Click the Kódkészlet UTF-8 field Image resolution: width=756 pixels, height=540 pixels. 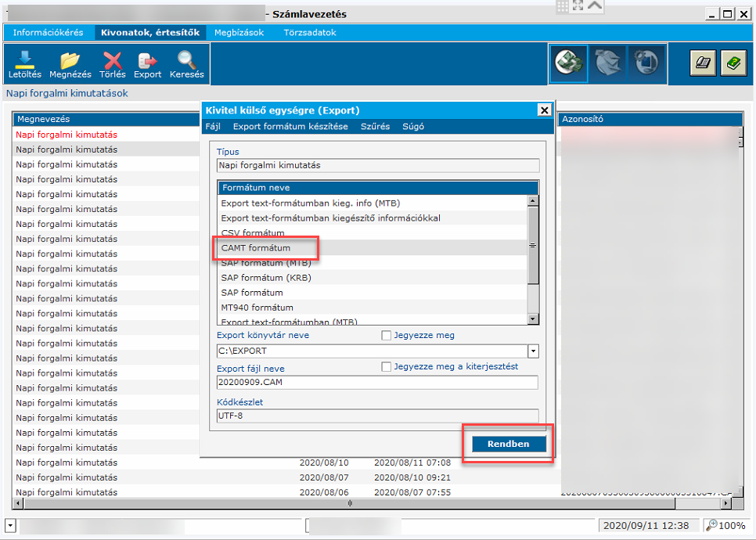click(377, 416)
